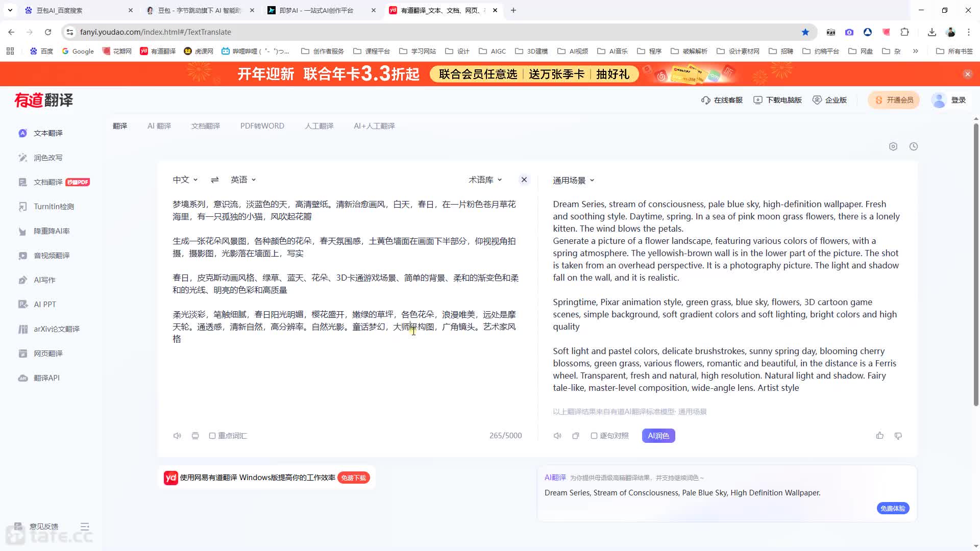Open 企业版 link
The height and width of the screenshot is (551, 980).
pyautogui.click(x=830, y=100)
